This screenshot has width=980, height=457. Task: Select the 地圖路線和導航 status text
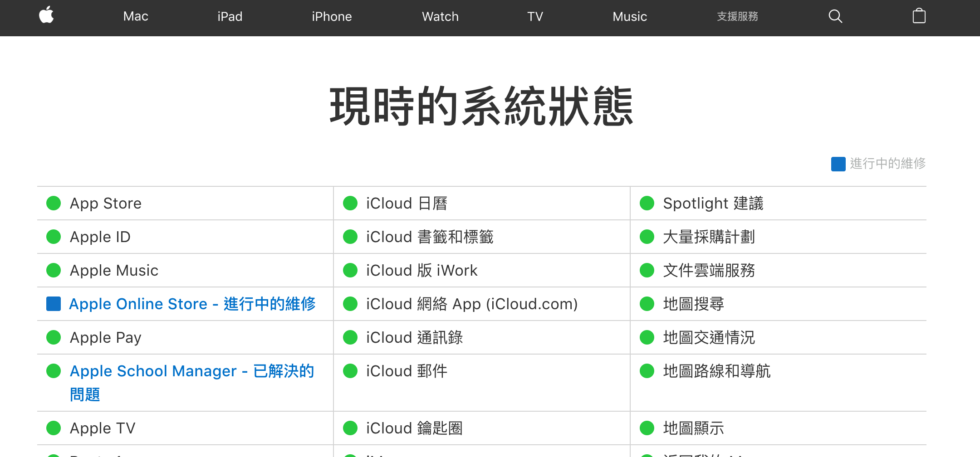click(x=716, y=371)
